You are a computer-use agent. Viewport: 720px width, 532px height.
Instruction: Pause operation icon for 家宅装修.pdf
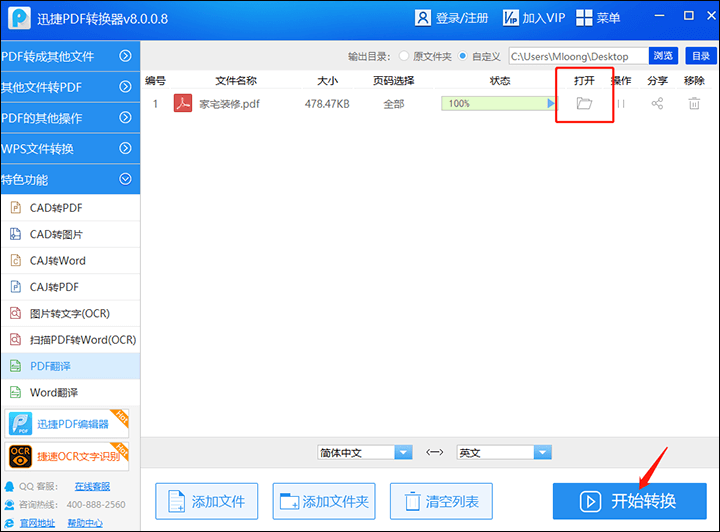coord(621,104)
